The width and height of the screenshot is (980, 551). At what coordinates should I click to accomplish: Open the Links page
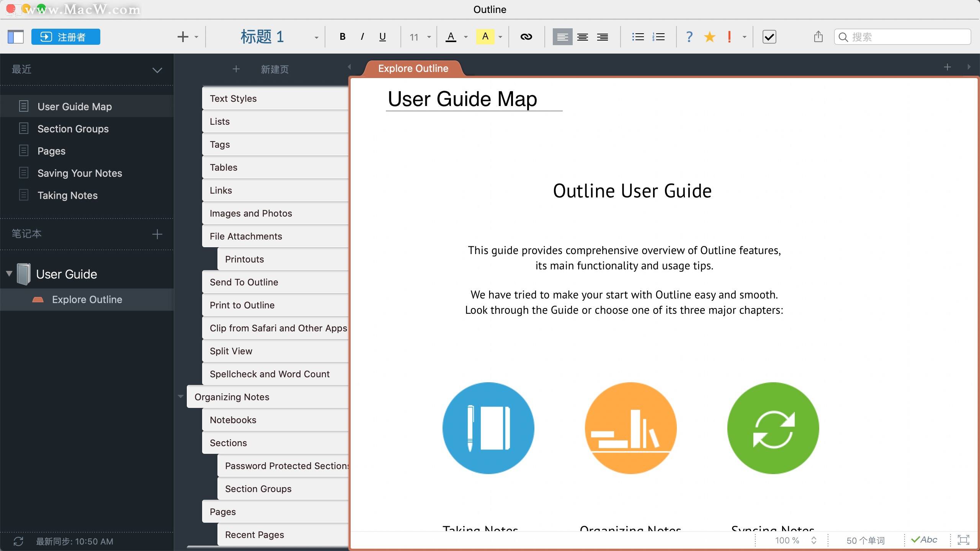point(275,190)
